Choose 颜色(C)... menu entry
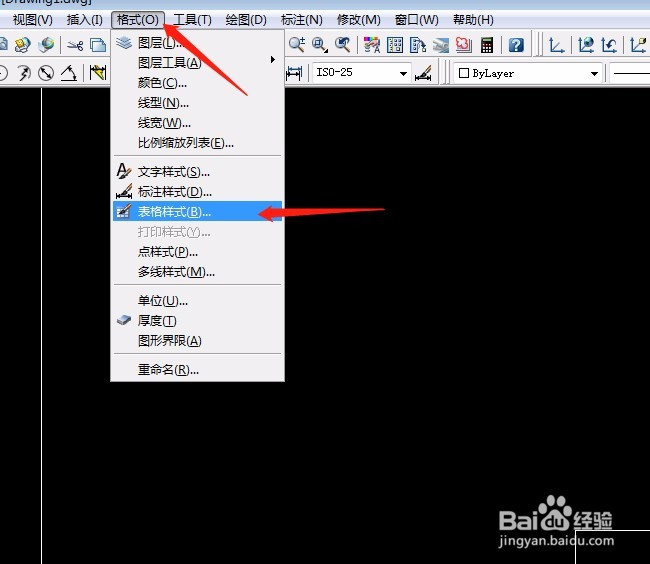Viewport: 650px width, 564px height. click(x=198, y=83)
